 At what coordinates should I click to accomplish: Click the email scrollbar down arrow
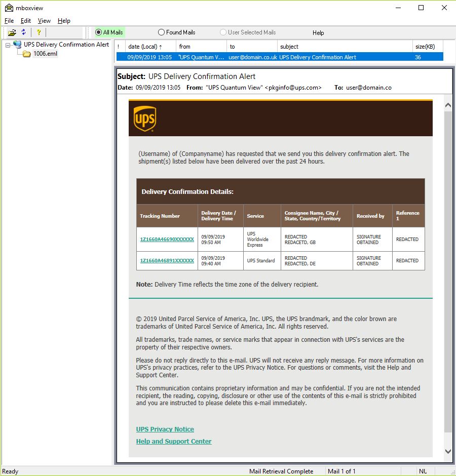(448, 451)
